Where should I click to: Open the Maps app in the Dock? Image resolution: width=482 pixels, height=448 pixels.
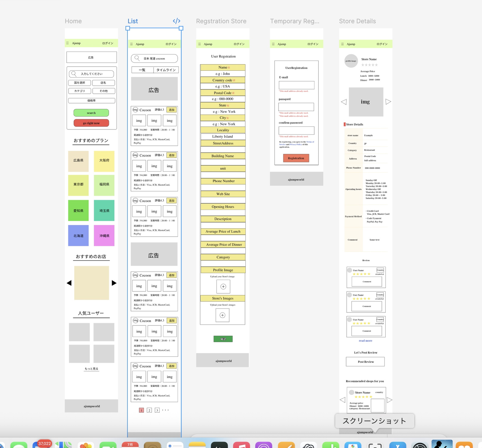click(x=64, y=445)
